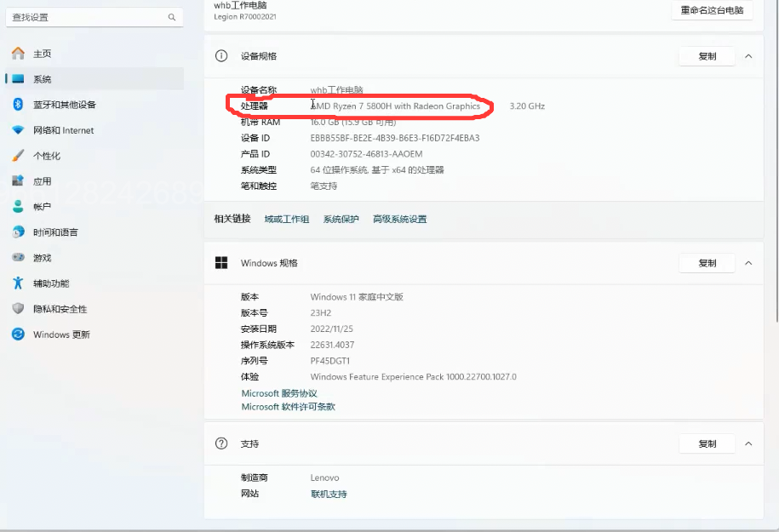Click the 重命名这台电脑 button
Viewport: 779px width, 532px height.
[712, 10]
